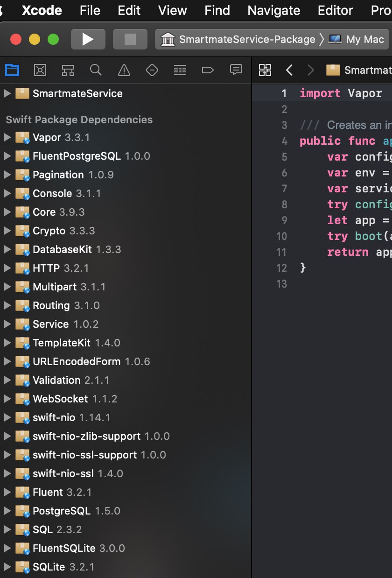This screenshot has height=578, width=392.
Task: Open the View menu
Action: pyautogui.click(x=172, y=10)
